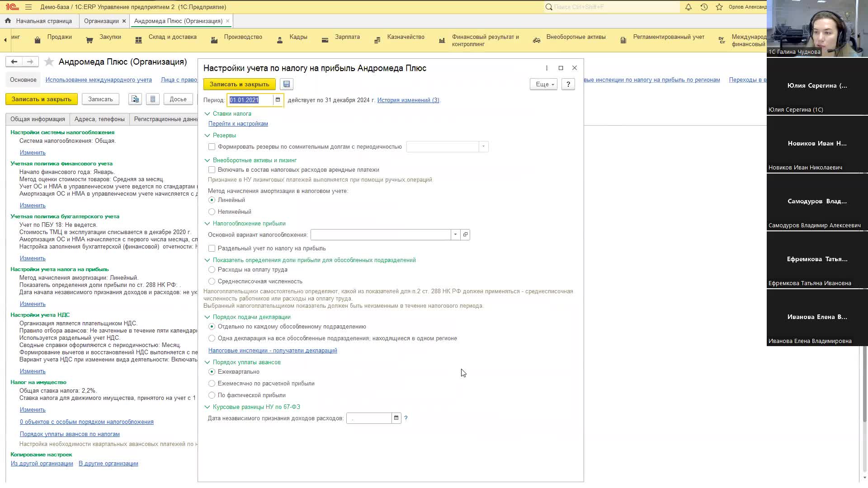This screenshot has width=868, height=488.
Task: Enable Раздельный учет по налогу на прибыль
Action: 212,249
